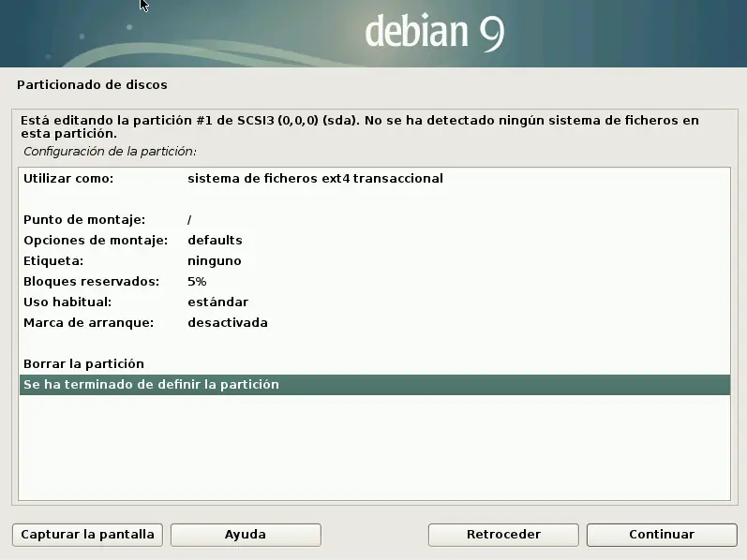Go back with the Retroceder button
The image size is (747, 560).
pyautogui.click(x=503, y=535)
